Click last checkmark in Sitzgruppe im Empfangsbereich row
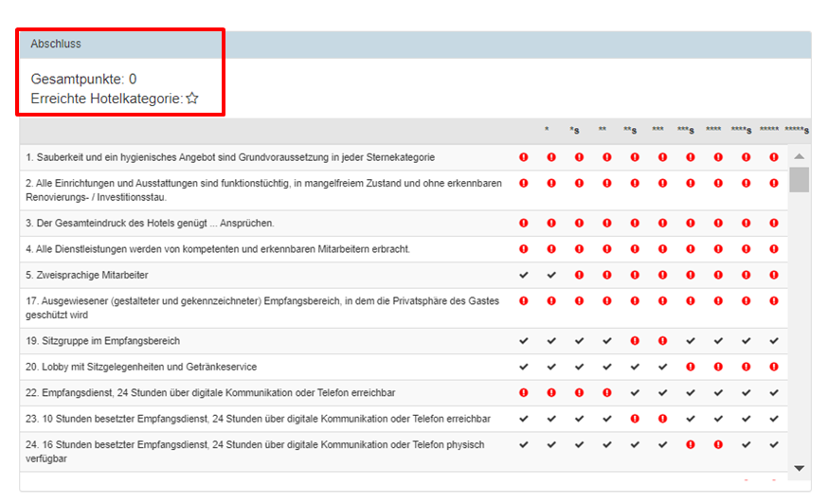This screenshot has width=828, height=504. click(774, 341)
